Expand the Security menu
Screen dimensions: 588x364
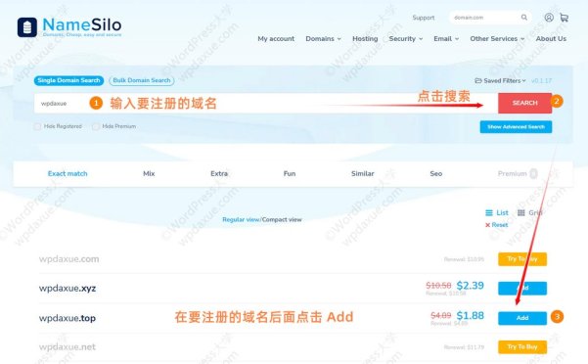click(x=406, y=38)
